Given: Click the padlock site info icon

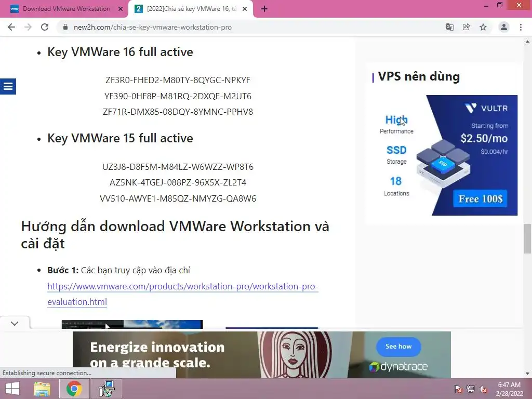Looking at the screenshot, I should tap(65, 27).
